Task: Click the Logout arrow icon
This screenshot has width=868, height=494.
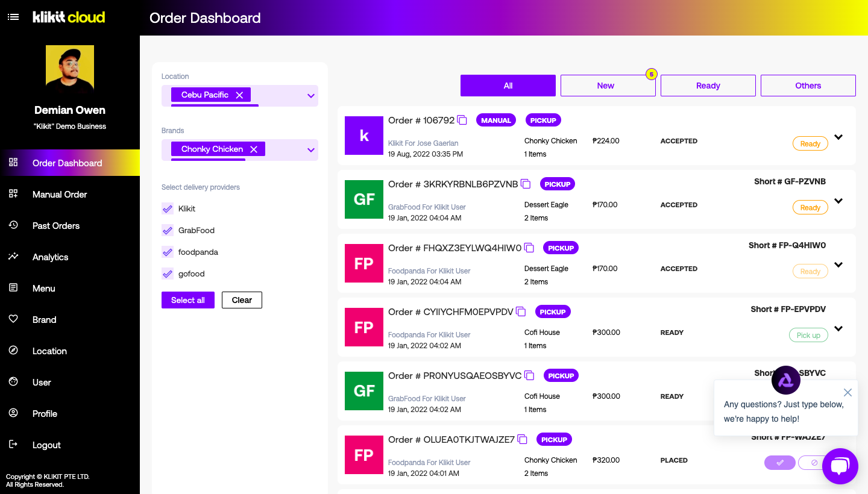Action: pyautogui.click(x=13, y=445)
